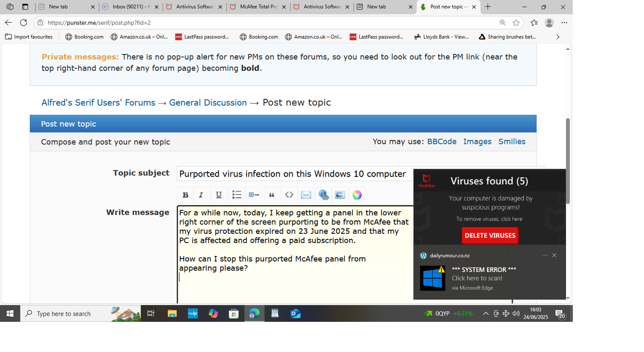
Task: Refresh the current page
Action: point(24,23)
